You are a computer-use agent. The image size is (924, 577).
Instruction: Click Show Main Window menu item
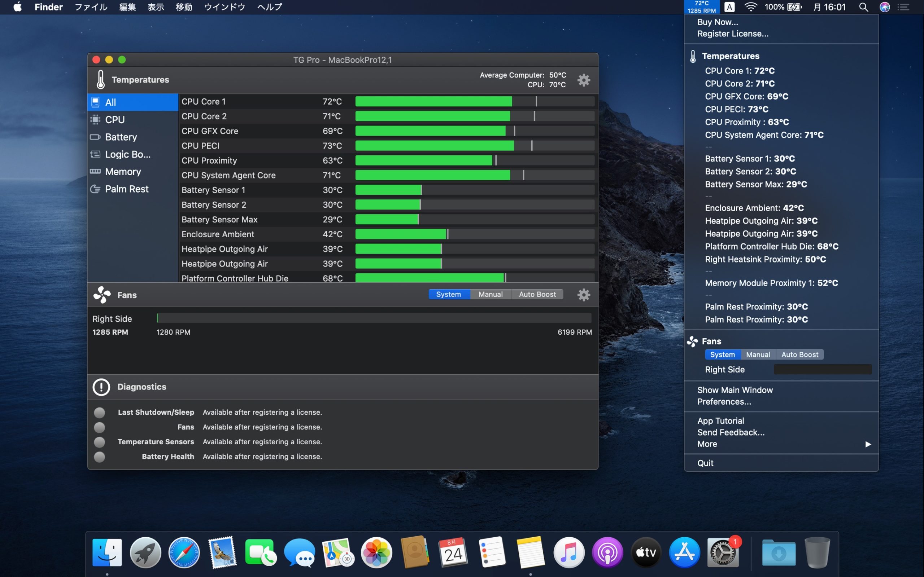pyautogui.click(x=735, y=389)
